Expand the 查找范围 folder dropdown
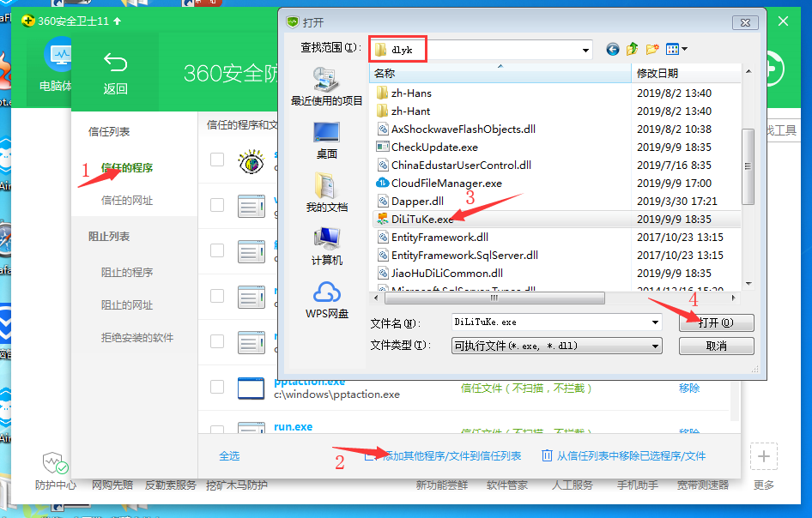The width and height of the screenshot is (812, 518). pos(585,50)
